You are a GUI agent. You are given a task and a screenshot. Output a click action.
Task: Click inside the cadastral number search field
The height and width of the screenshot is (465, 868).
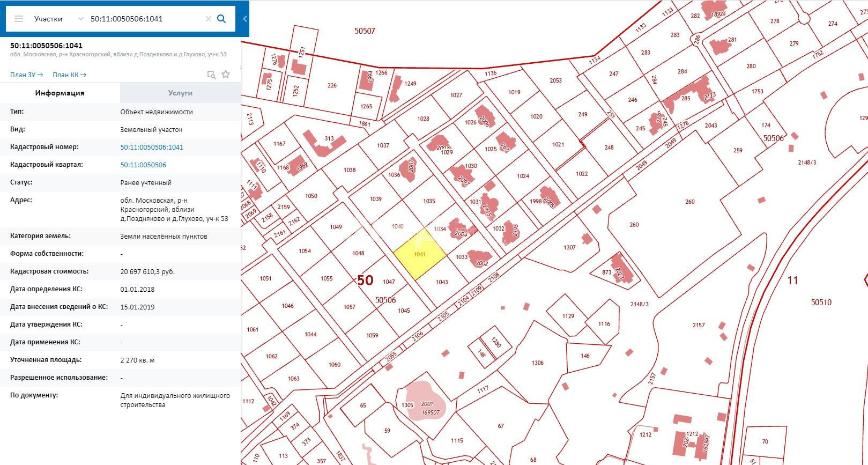145,19
